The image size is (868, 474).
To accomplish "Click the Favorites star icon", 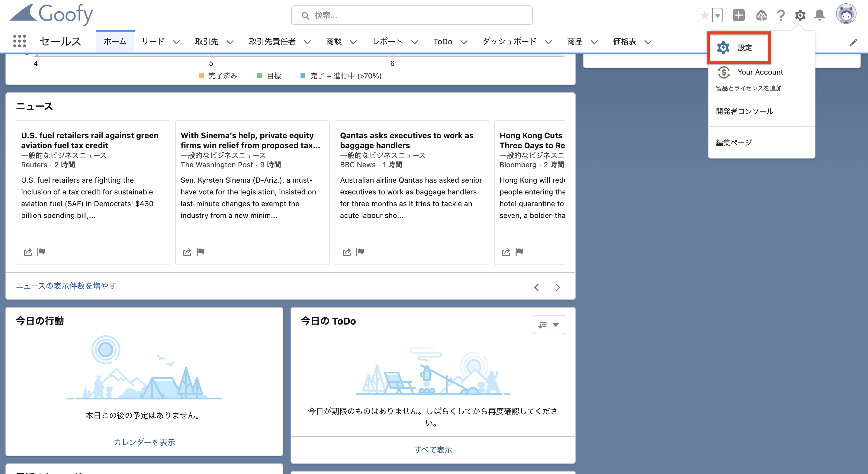I will tap(705, 15).
